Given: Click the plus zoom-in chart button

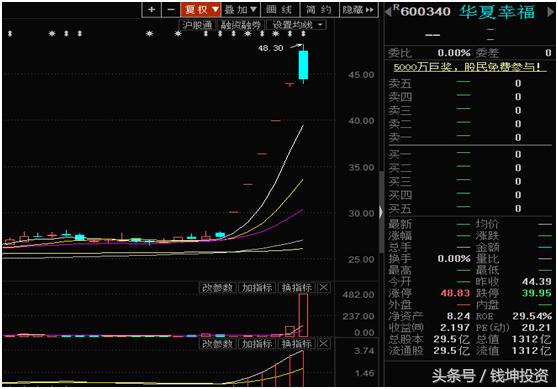Looking at the screenshot, I should point(151,10).
